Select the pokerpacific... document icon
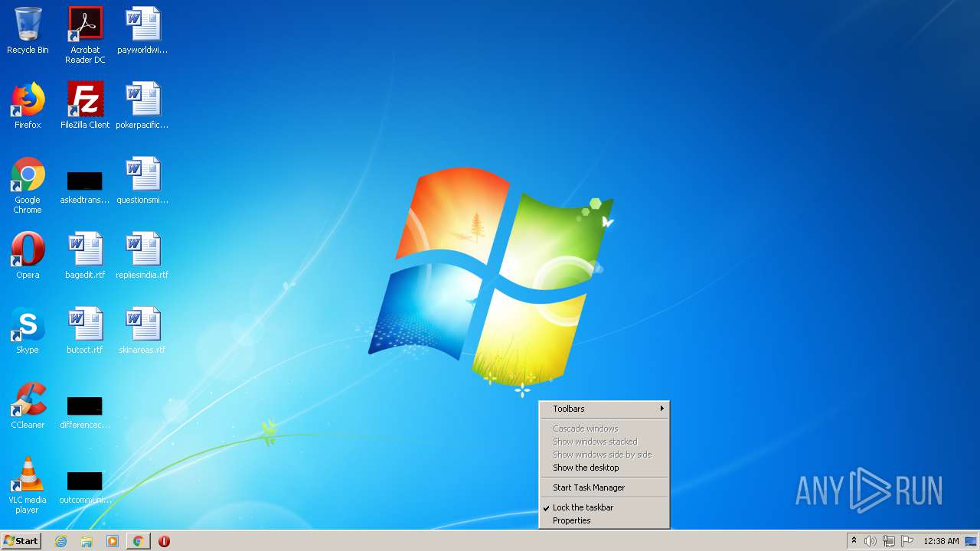The width and height of the screenshot is (980, 551). click(x=142, y=106)
